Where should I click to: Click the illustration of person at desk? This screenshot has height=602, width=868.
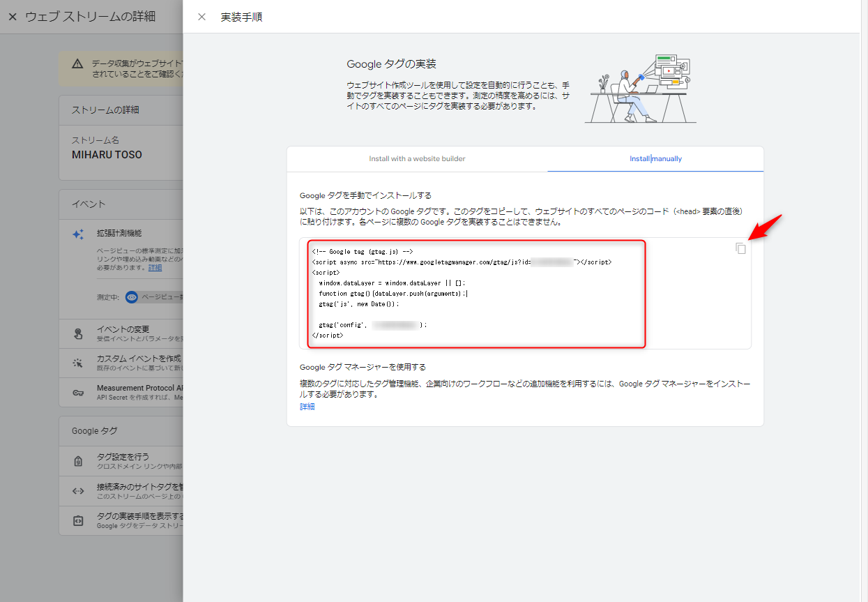click(x=641, y=89)
